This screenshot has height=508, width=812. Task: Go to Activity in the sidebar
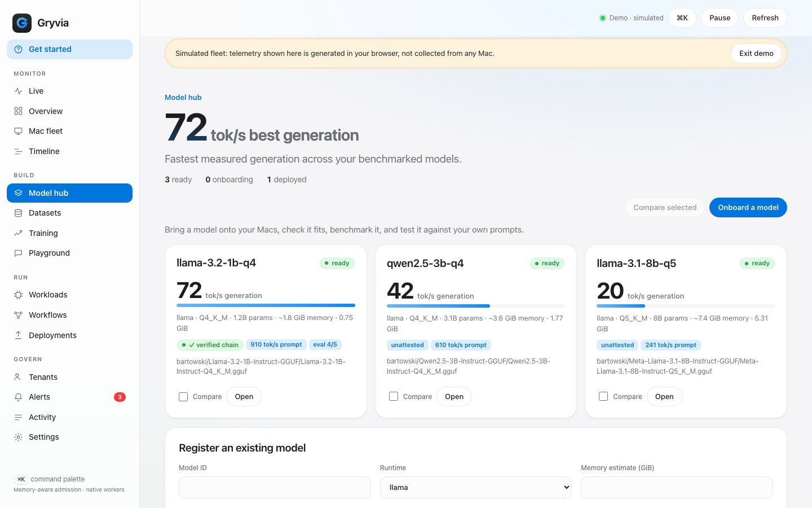click(x=69, y=417)
